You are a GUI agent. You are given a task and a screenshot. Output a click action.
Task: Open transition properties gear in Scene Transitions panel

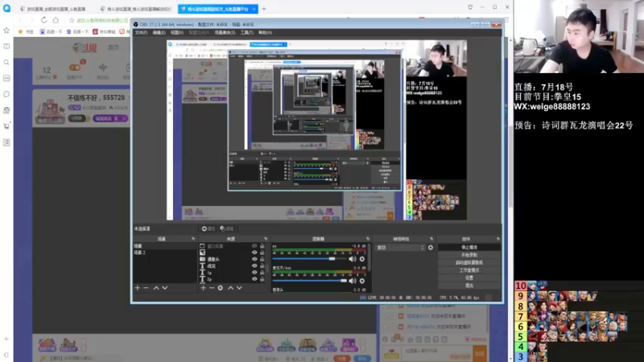[x=431, y=248]
